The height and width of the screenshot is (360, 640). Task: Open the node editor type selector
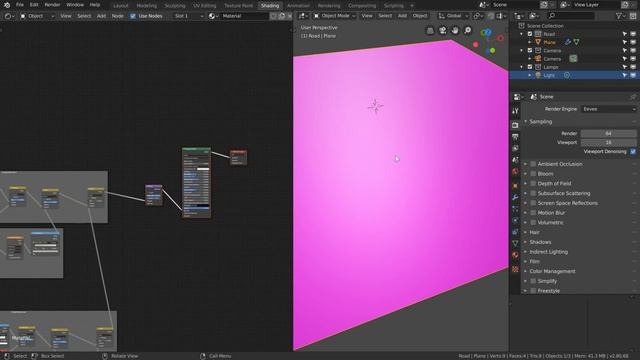click(9, 16)
